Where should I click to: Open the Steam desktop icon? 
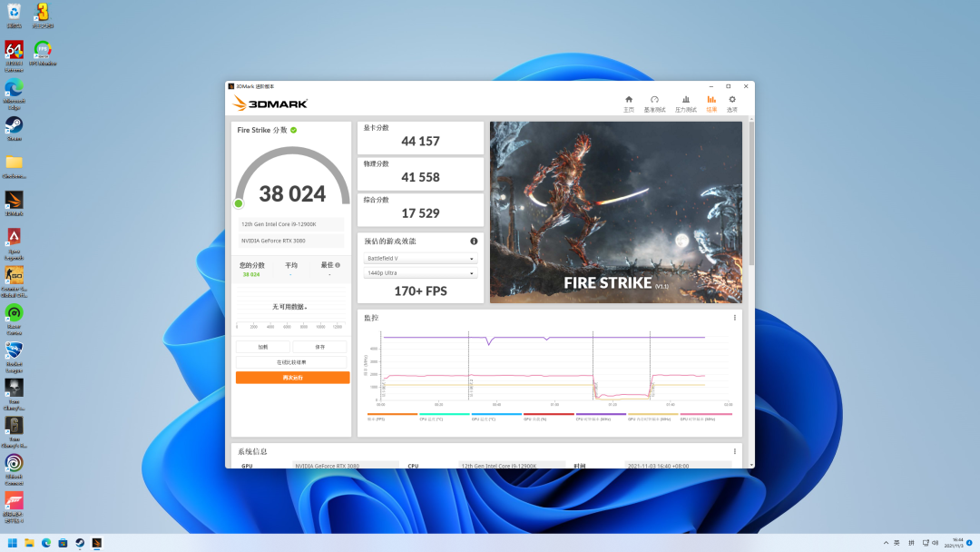[14, 128]
